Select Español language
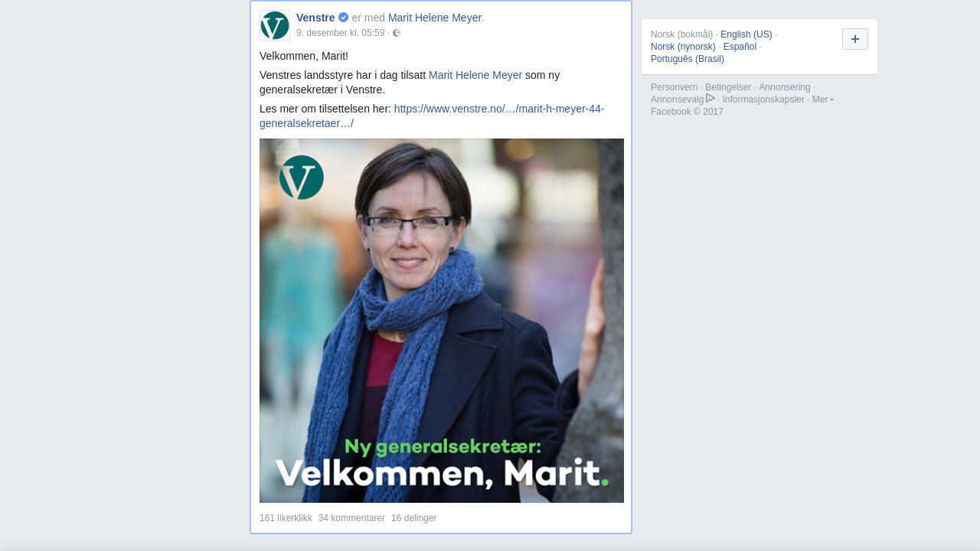980x551 pixels. (x=740, y=47)
